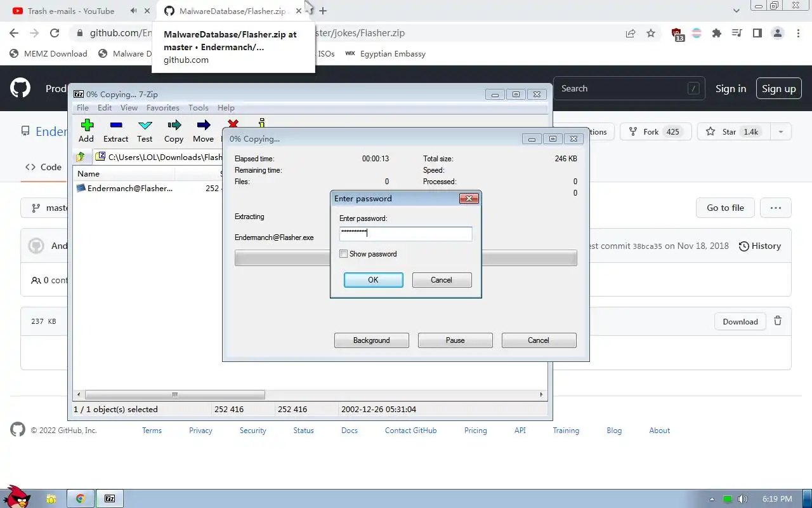The image size is (812, 508).
Task: Open the Chrome three-dot menu
Action: click(x=797, y=33)
